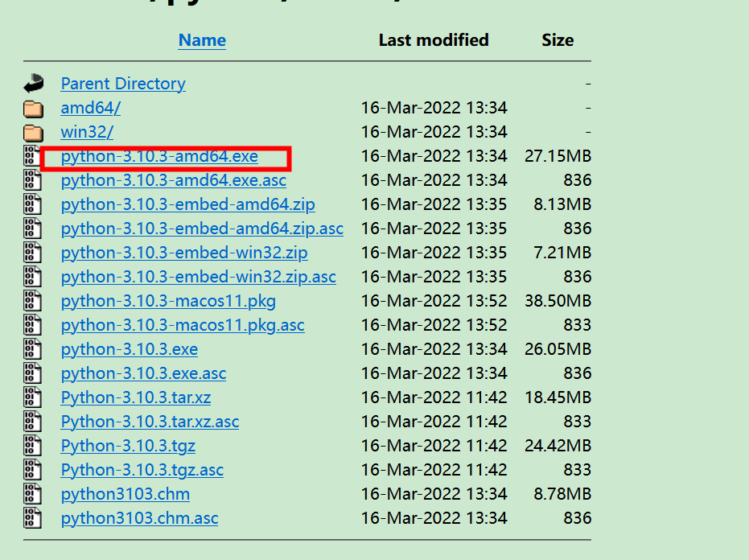Click the 24.42MB size value
The height and width of the screenshot is (560, 749).
click(558, 446)
